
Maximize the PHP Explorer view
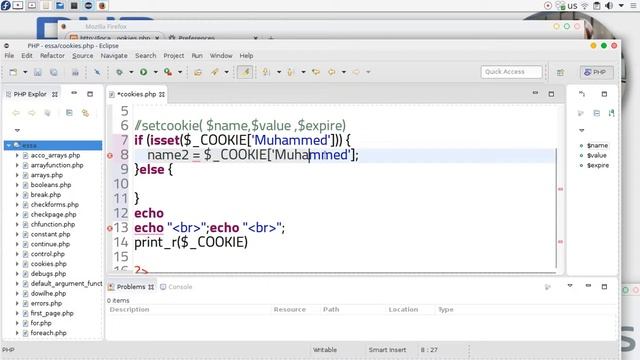[x=90, y=94]
